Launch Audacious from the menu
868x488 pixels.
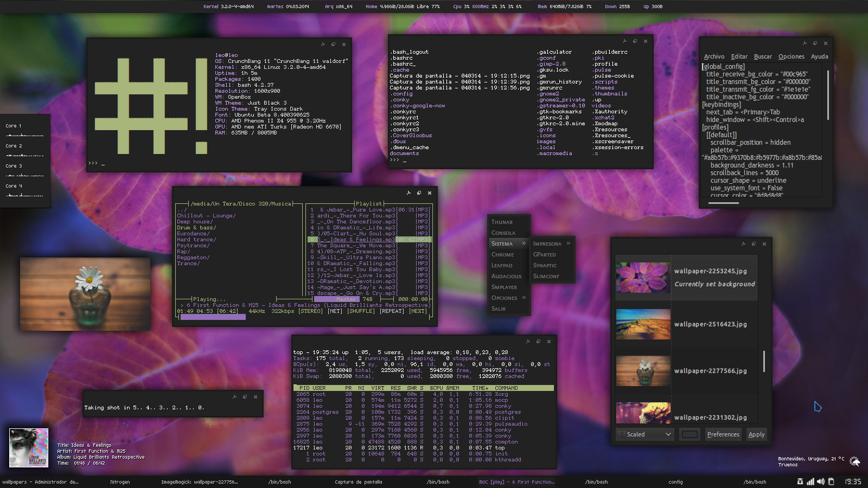(x=509, y=276)
